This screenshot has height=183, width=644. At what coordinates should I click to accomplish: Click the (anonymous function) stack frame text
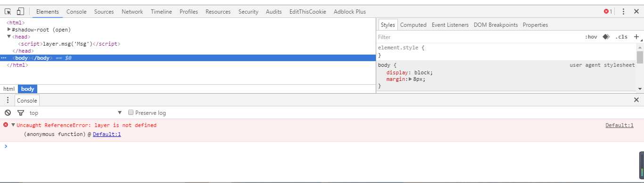(55, 135)
